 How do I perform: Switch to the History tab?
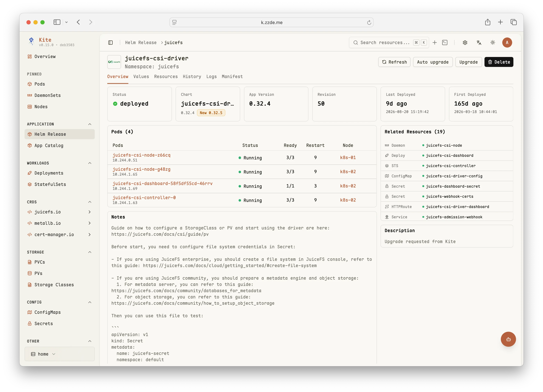tap(192, 77)
